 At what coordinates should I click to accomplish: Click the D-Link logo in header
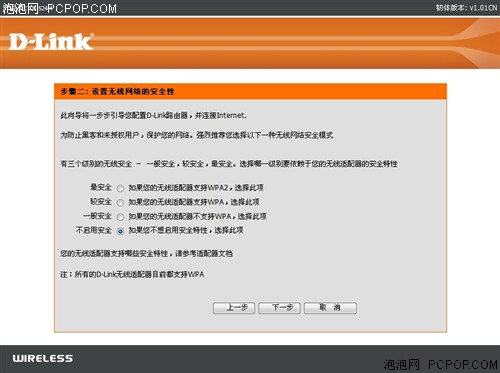pyautogui.click(x=51, y=42)
